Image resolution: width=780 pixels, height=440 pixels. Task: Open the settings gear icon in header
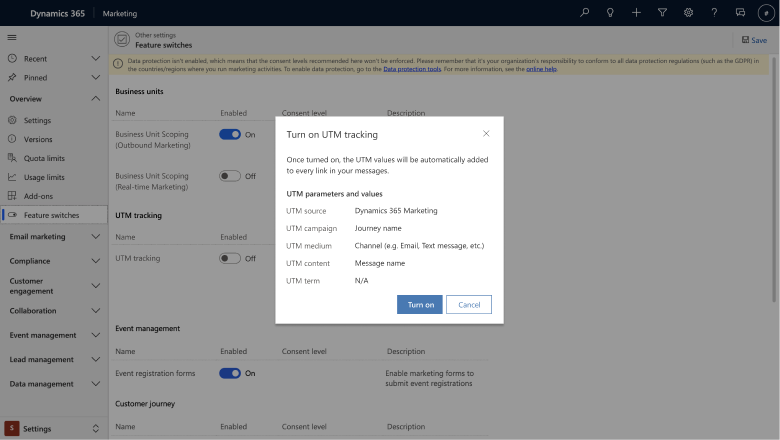pyautogui.click(x=689, y=13)
